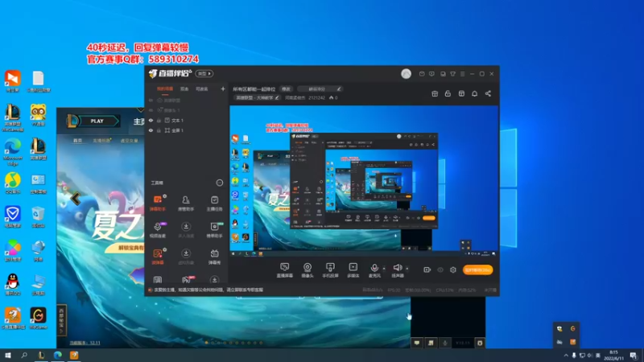Click 修改 button beside stream title
This screenshot has height=362, width=644.
[286, 89]
